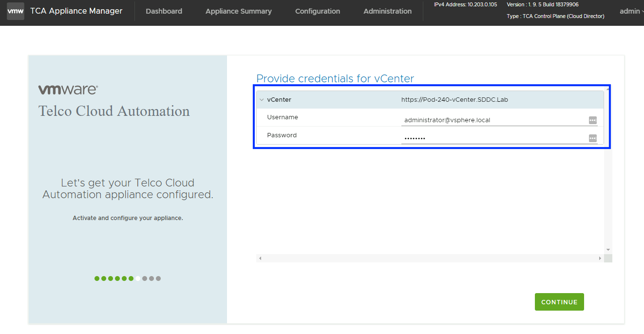The image size is (644, 334).
Task: Click the last gray progress dot
Action: [x=158, y=278]
